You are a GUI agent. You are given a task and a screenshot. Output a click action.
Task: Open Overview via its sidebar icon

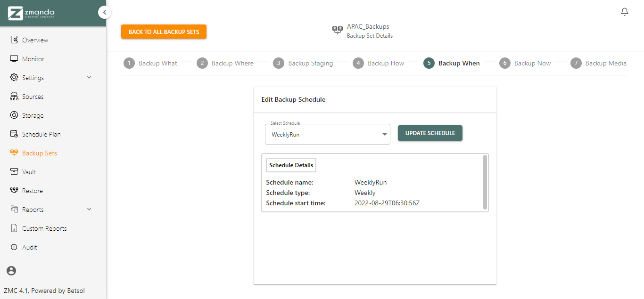(x=14, y=40)
